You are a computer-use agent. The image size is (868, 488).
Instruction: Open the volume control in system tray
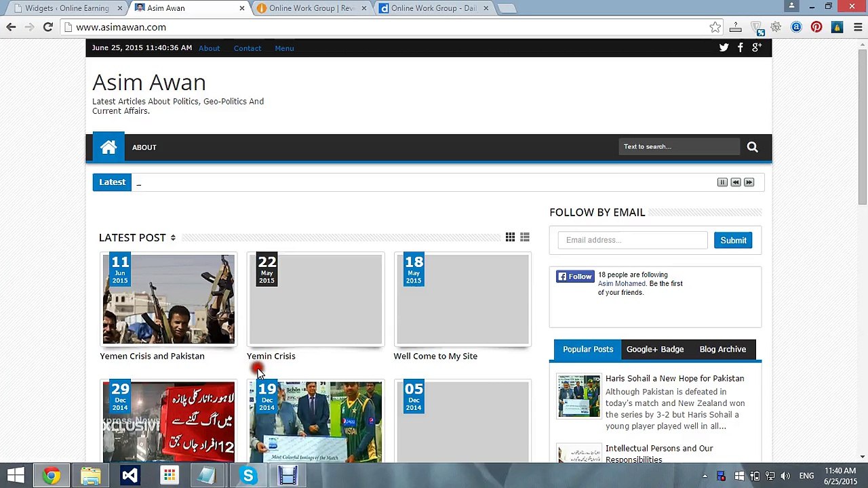786,476
